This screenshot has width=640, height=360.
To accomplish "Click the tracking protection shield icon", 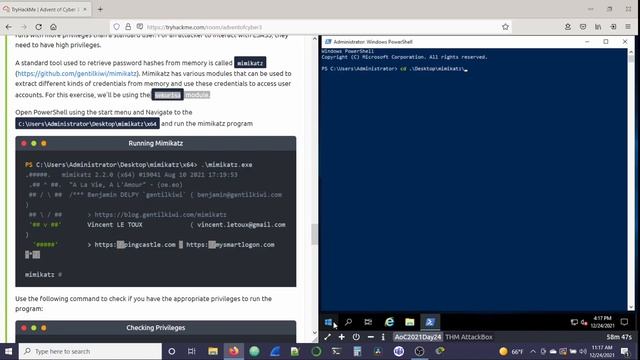I will (117, 27).
